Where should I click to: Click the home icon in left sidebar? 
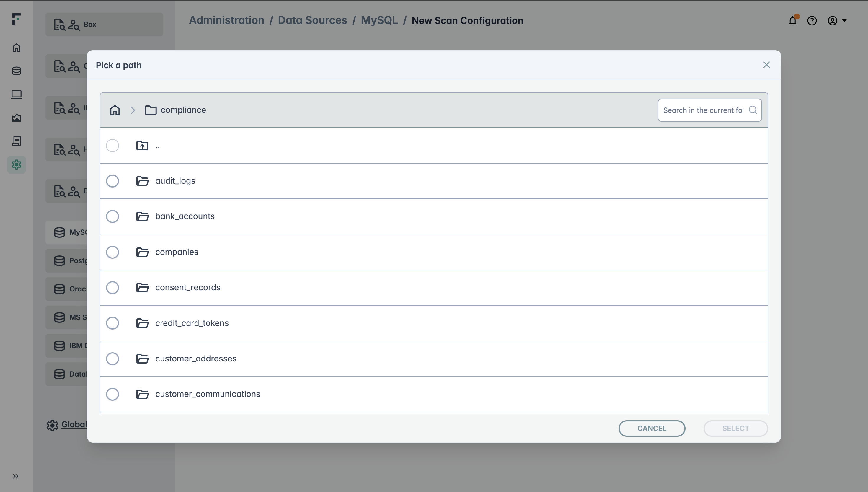pyautogui.click(x=17, y=48)
